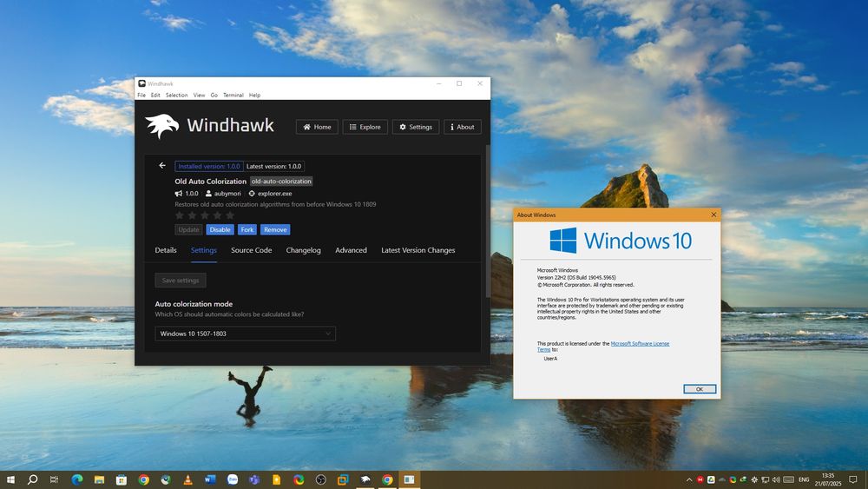The image size is (868, 489).
Task: Rate the mod five stars
Action: pyautogui.click(x=230, y=215)
